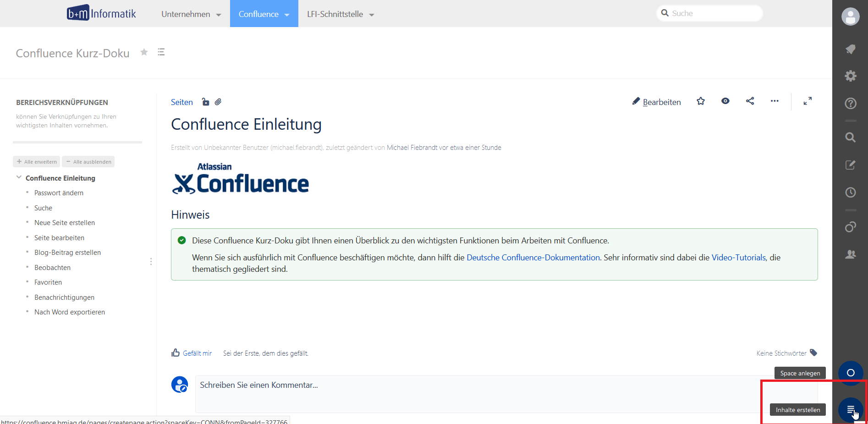Click the Michael Fiebrandt author link
Screen dimensions: 868x424
(412, 148)
